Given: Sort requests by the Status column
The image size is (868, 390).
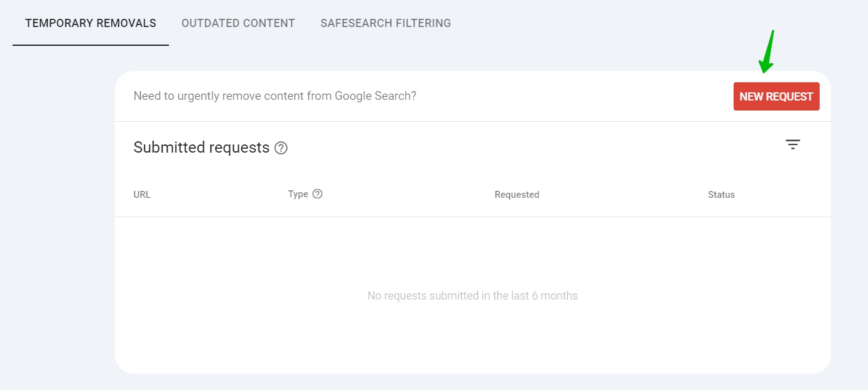Looking at the screenshot, I should [x=720, y=195].
